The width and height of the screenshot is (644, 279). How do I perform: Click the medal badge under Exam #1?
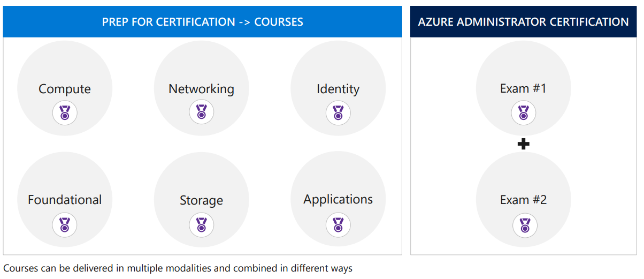(x=524, y=112)
